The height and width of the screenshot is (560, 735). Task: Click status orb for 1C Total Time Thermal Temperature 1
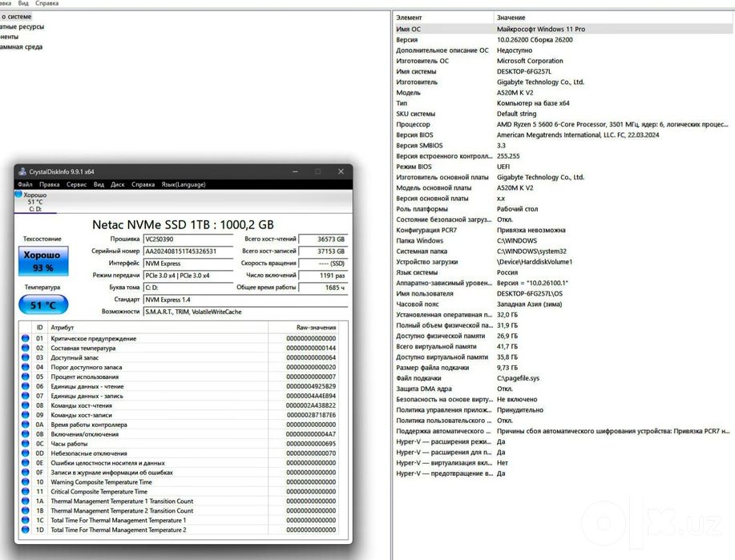26,520
